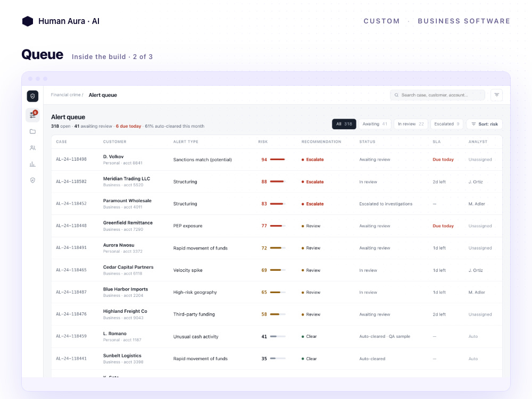Open the folder icon in sidebar
Screen dimensions: 532x399
coord(32,131)
